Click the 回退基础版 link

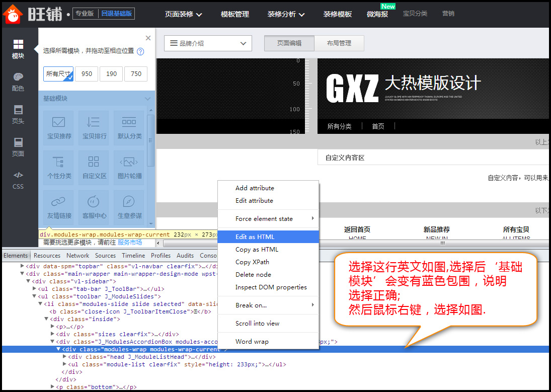pyautogui.click(x=116, y=14)
